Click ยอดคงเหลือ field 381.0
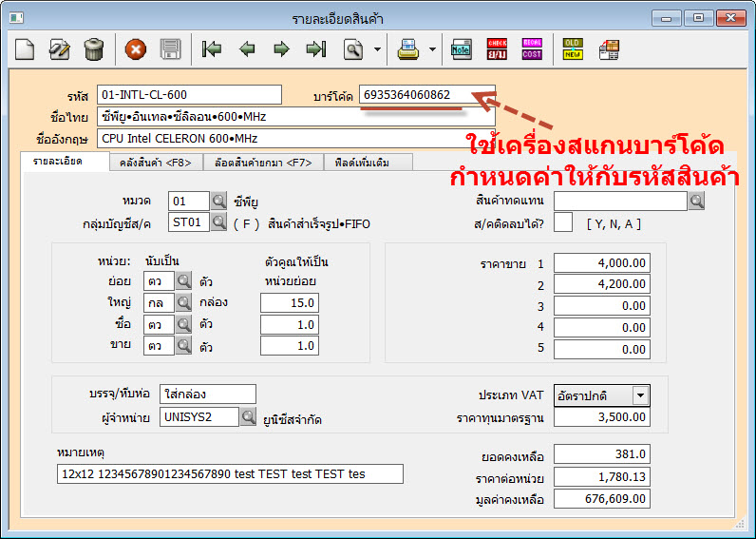756x539 pixels. pyautogui.click(x=602, y=454)
